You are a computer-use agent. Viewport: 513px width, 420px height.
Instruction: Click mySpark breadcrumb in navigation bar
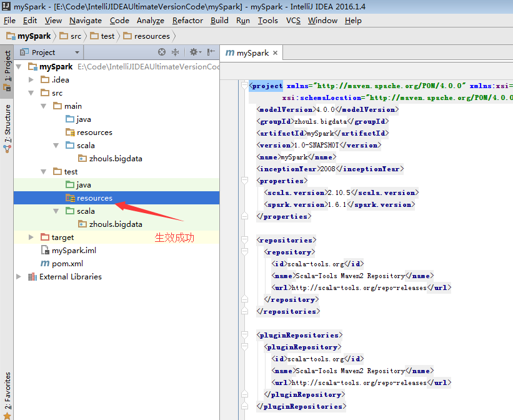click(x=29, y=36)
